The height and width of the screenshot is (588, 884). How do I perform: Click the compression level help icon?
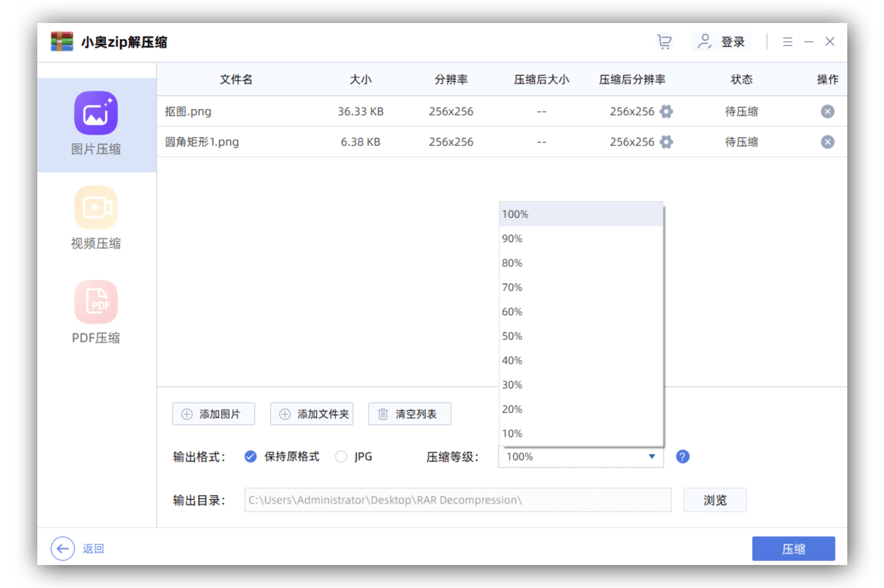(682, 457)
